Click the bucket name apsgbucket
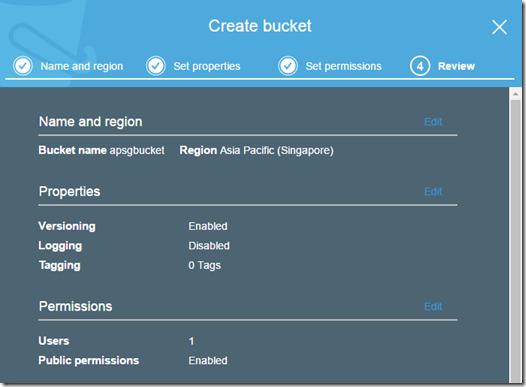This screenshot has height=387, width=526. (x=137, y=150)
